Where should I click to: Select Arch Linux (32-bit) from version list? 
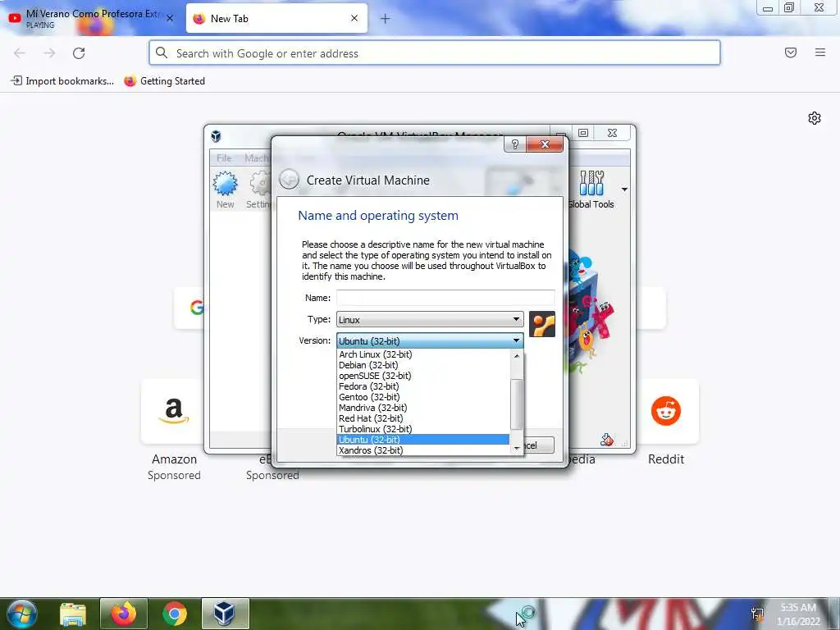423,354
